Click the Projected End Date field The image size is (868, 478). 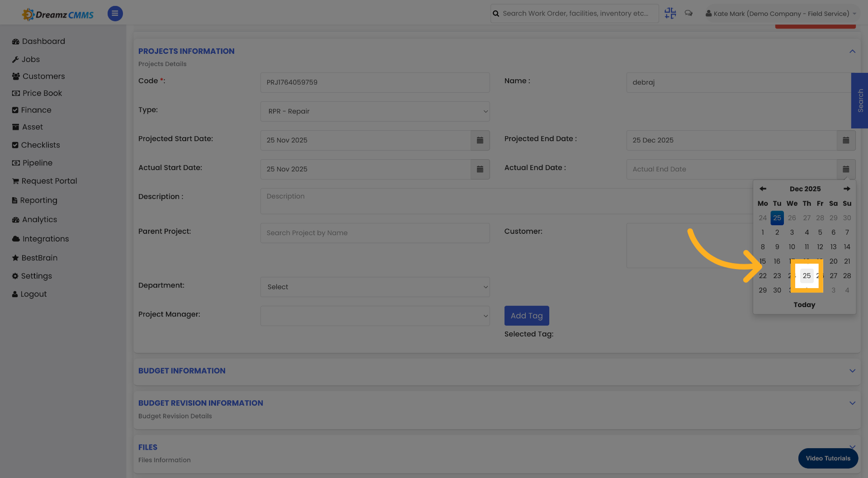point(731,140)
